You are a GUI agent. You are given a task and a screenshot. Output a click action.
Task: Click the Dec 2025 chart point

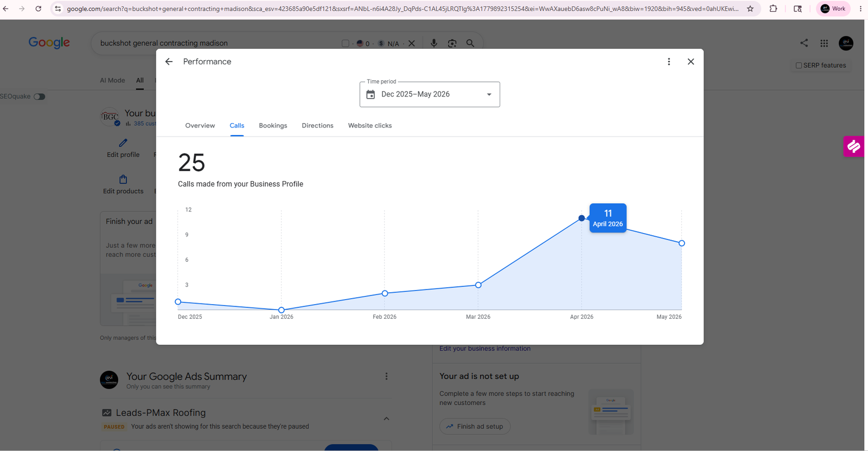(178, 302)
